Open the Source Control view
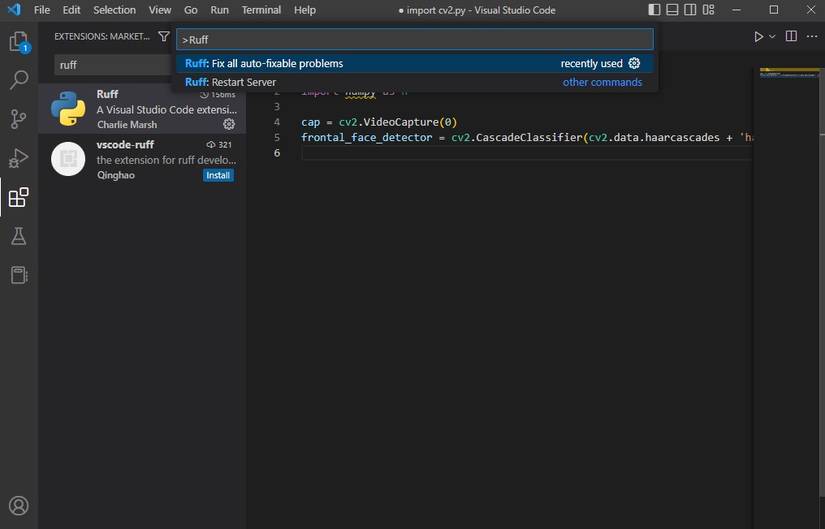The image size is (825, 529). [18, 119]
